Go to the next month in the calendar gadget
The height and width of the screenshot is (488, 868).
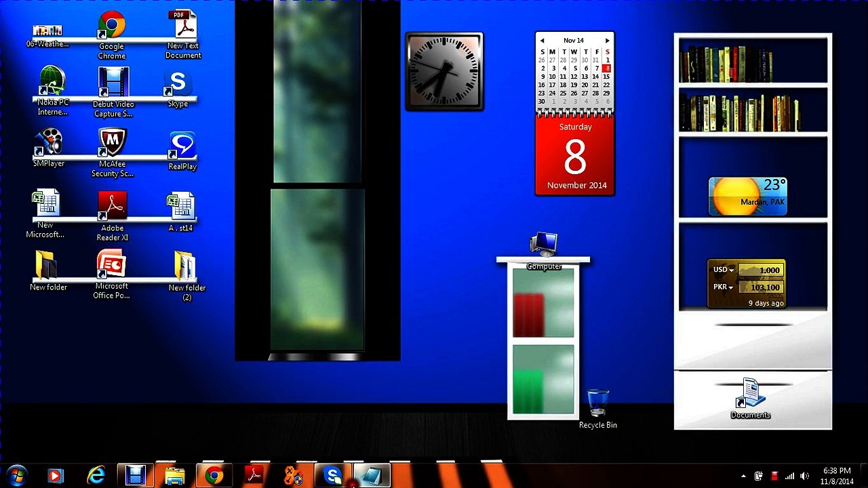607,41
